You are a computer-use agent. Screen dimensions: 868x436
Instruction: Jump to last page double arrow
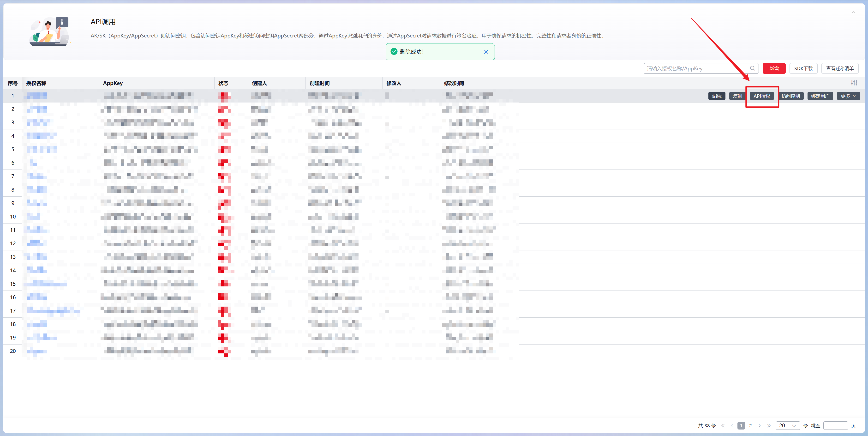tap(769, 425)
